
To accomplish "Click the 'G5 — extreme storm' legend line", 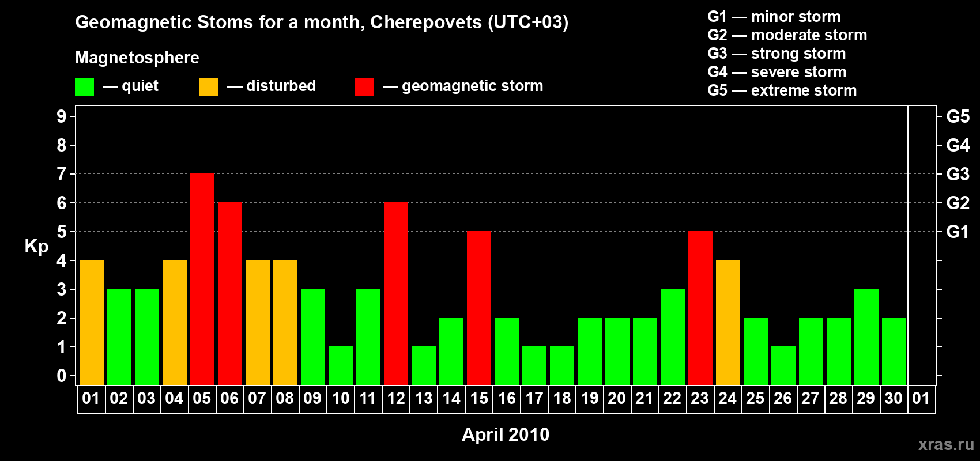I will (782, 90).
